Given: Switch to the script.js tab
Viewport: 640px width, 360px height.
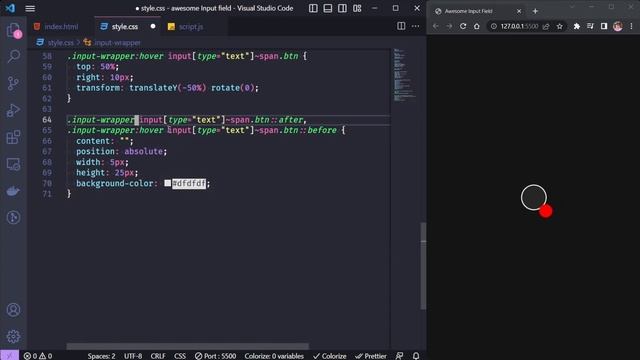Looking at the screenshot, I should coord(191,27).
